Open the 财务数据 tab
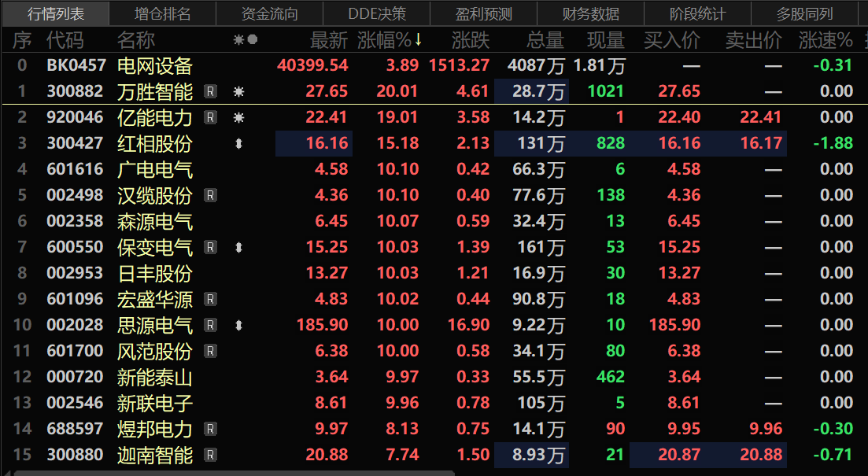Viewport: 868px width, 476px height. point(590,14)
